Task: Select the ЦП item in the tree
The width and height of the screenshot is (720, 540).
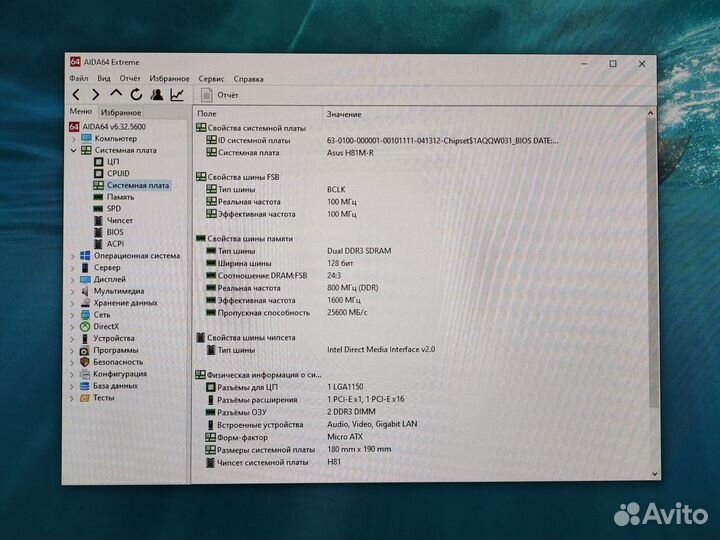Action: (113, 162)
